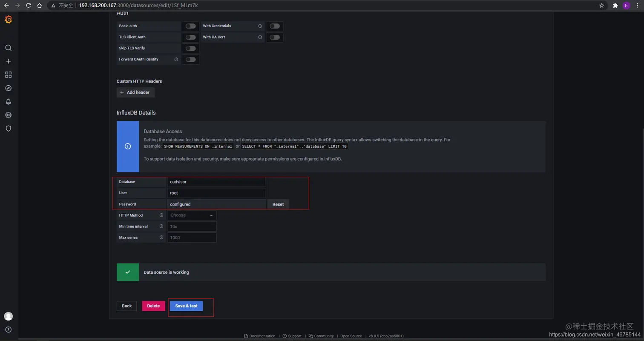Reload the page with refresh icon

[29, 6]
